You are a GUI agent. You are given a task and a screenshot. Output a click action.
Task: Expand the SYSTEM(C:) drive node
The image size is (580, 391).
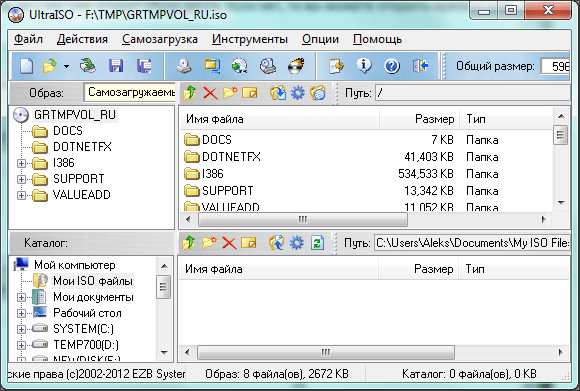21,329
